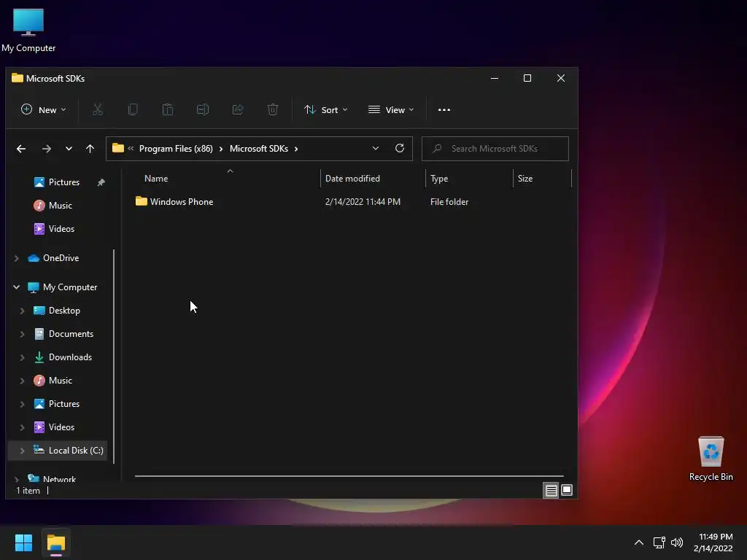Sort by the Type column header

[438, 179]
